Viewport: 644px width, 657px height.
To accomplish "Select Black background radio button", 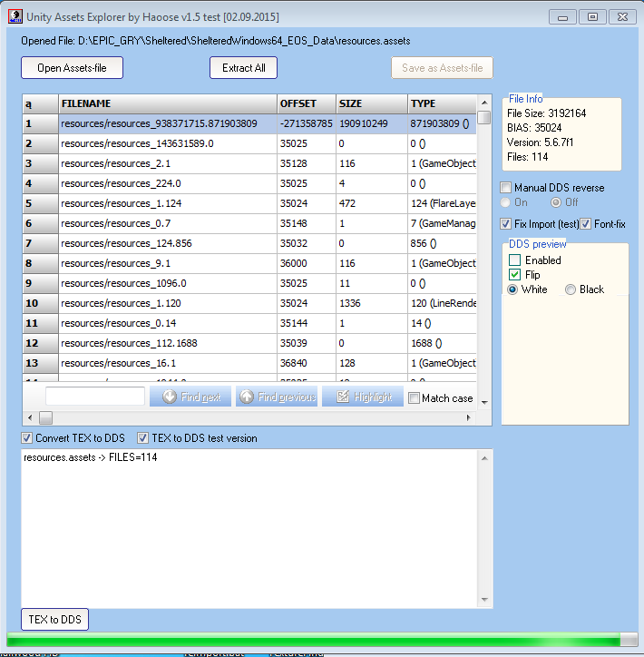I will tap(571, 289).
